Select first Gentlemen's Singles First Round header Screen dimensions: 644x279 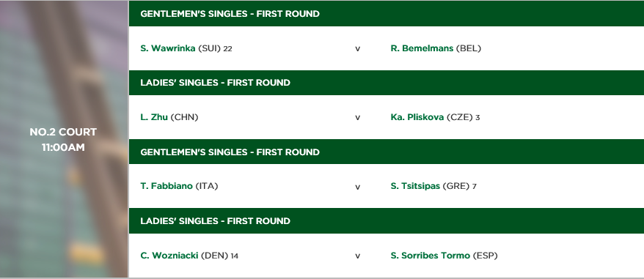pos(387,13)
